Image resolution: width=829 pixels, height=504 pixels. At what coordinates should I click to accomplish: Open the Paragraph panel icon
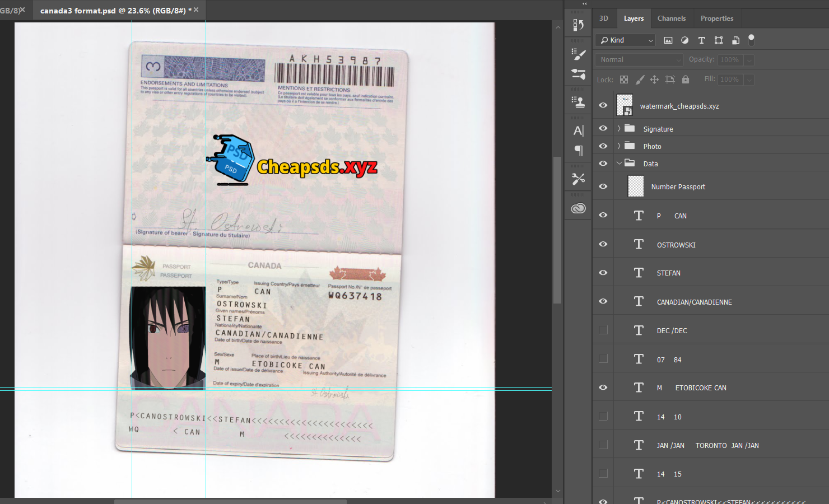[x=578, y=151]
